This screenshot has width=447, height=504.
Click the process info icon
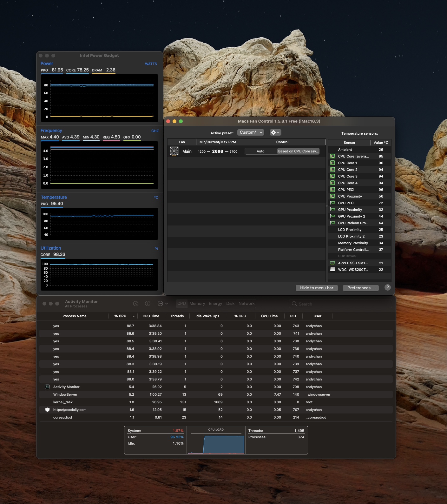click(x=148, y=304)
